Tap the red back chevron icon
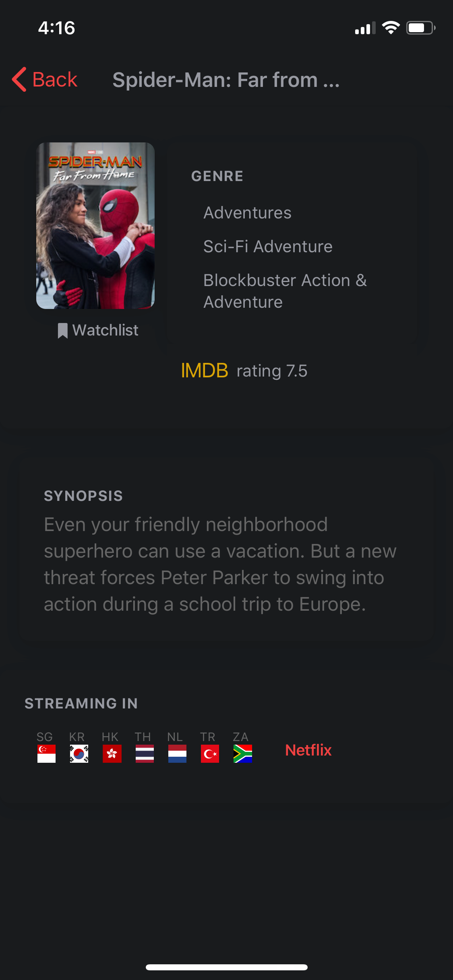The image size is (453, 980). coord(19,79)
